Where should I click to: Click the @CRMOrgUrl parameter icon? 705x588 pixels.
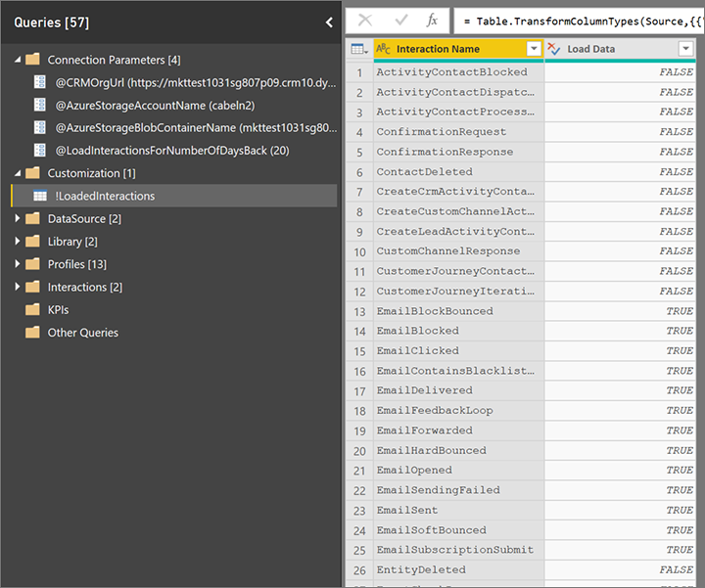click(40, 82)
